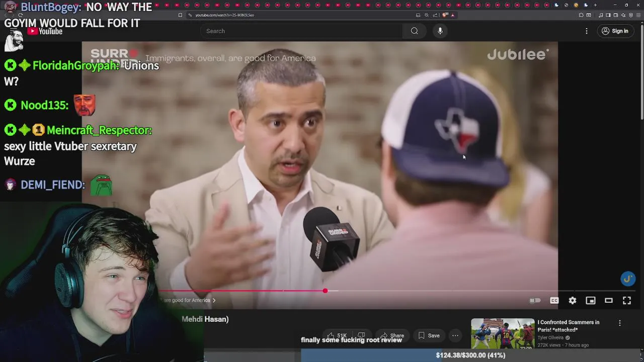Enter fullscreen on the video
644x362 pixels.
click(x=627, y=301)
